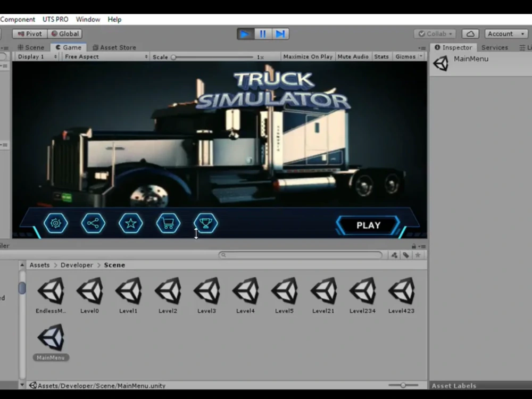The height and width of the screenshot is (399, 532).
Task: Open the Services tab
Action: (495, 47)
